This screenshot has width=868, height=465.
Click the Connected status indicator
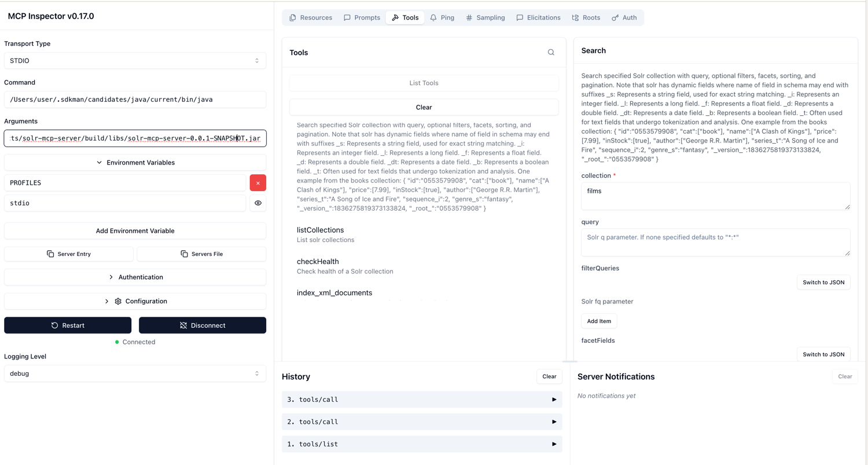tap(135, 342)
